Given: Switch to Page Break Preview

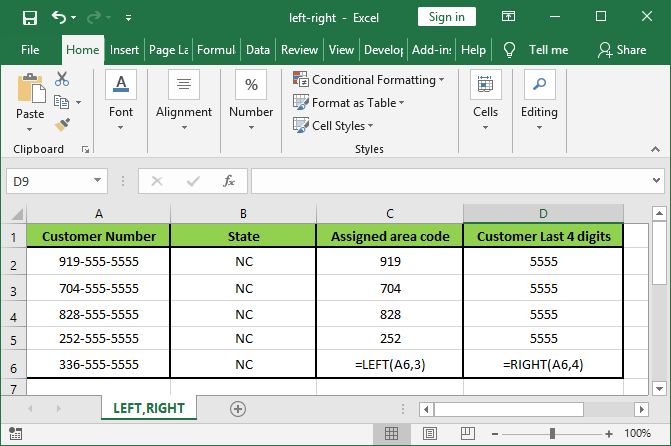Looking at the screenshot, I should coord(467,434).
